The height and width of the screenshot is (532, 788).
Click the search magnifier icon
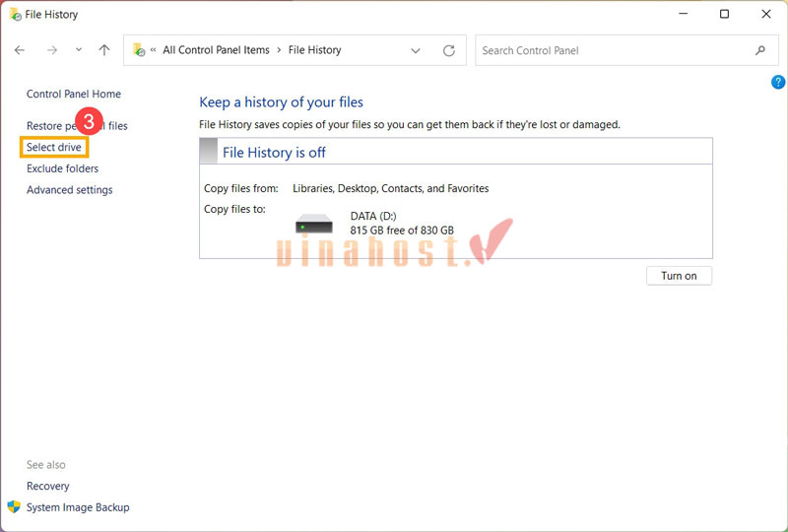[x=759, y=50]
